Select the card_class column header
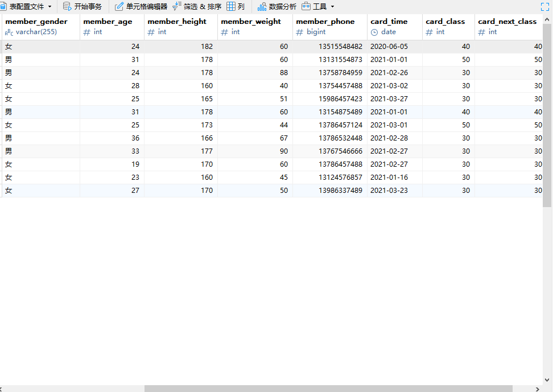553x392 pixels. pyautogui.click(x=449, y=27)
